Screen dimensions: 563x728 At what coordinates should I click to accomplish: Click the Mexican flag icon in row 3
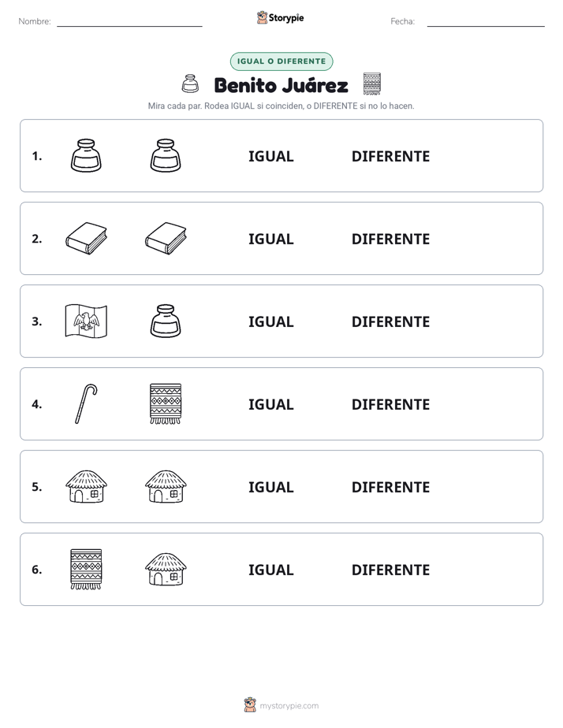86,321
